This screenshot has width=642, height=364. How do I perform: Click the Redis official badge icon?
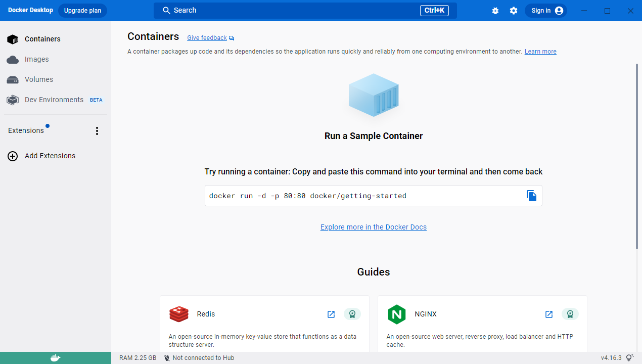[352, 314]
